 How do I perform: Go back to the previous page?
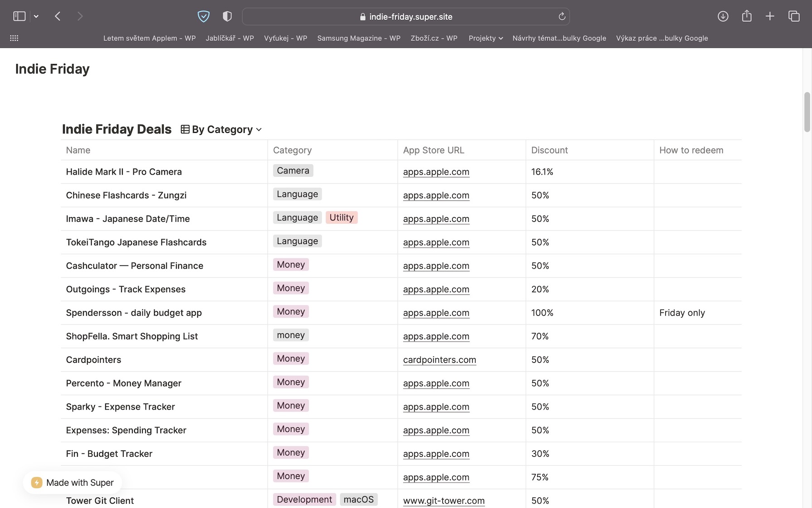point(58,16)
